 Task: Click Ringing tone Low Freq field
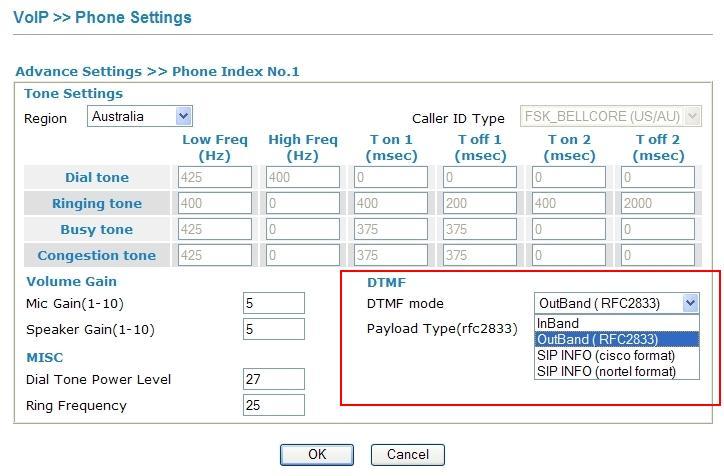[x=215, y=203]
